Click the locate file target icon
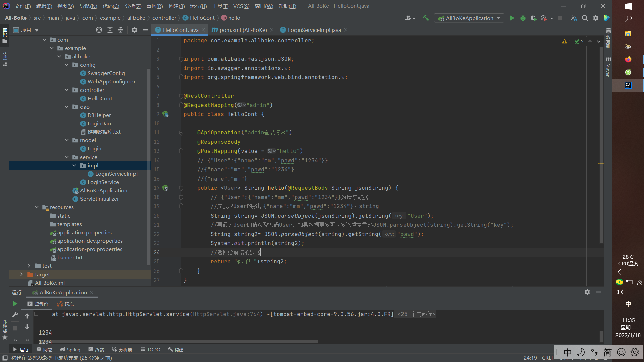Viewport: 644px width, 362px height. click(x=99, y=30)
